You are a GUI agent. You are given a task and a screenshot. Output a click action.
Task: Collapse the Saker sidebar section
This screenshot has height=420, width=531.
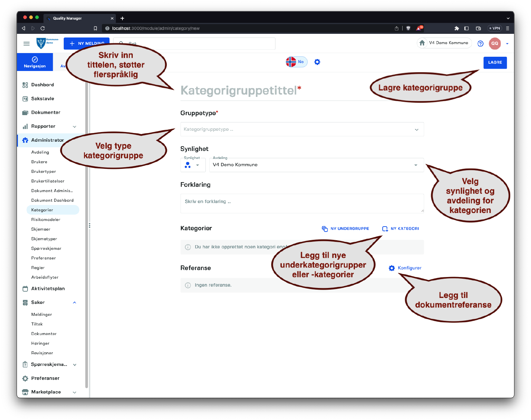tap(74, 303)
